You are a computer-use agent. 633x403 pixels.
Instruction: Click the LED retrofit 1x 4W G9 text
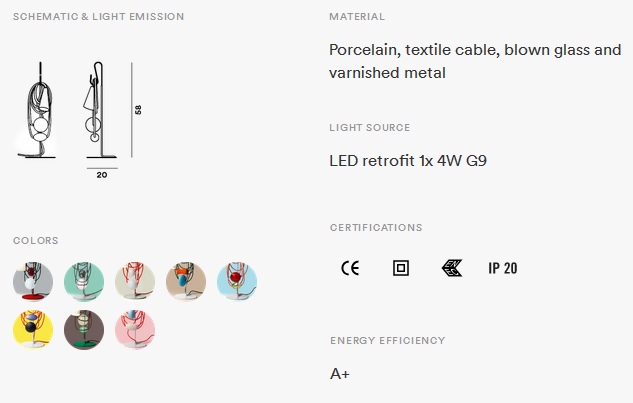pos(408,161)
